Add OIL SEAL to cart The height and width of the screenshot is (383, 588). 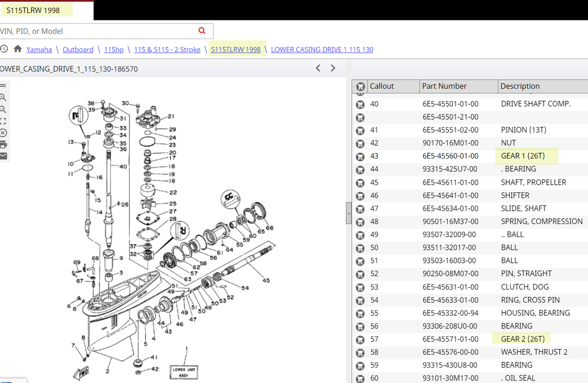[x=360, y=378]
